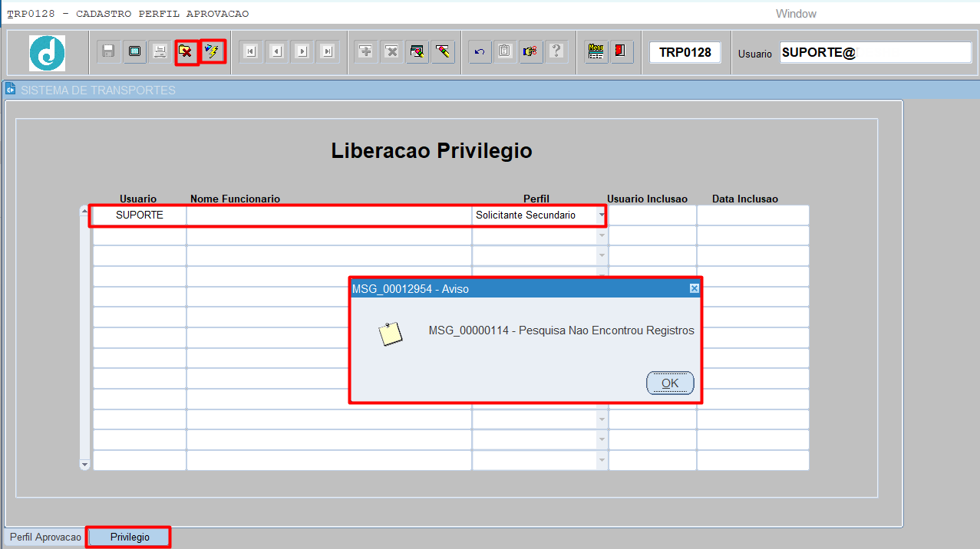Click the insert record plus icon
The image size is (980, 549).
366,51
